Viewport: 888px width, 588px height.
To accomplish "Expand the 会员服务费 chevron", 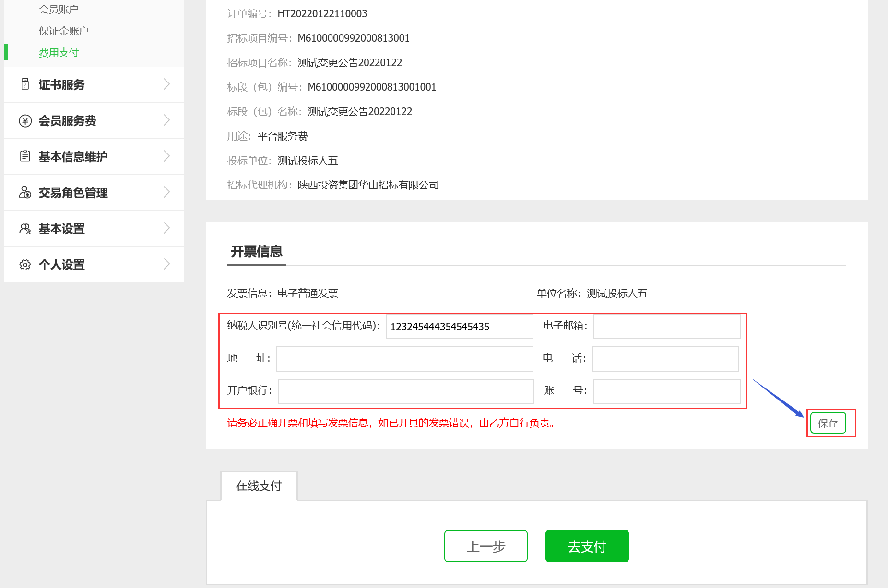I will 166,120.
